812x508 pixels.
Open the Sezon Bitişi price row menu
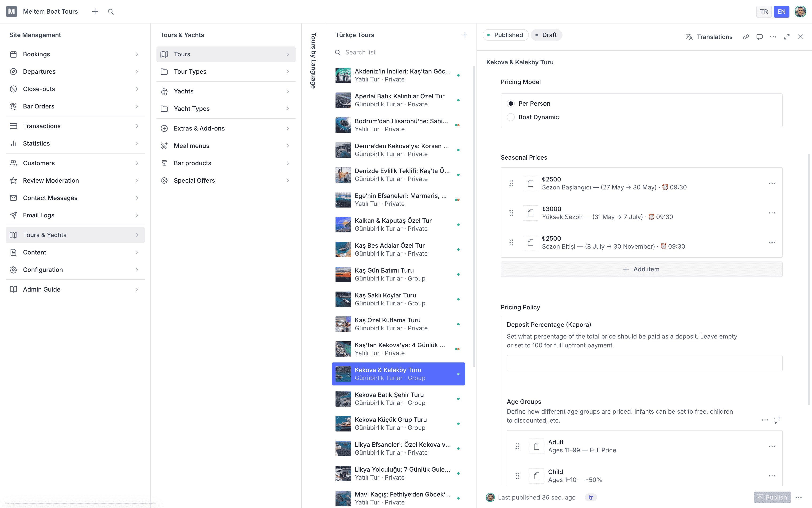[772, 242]
